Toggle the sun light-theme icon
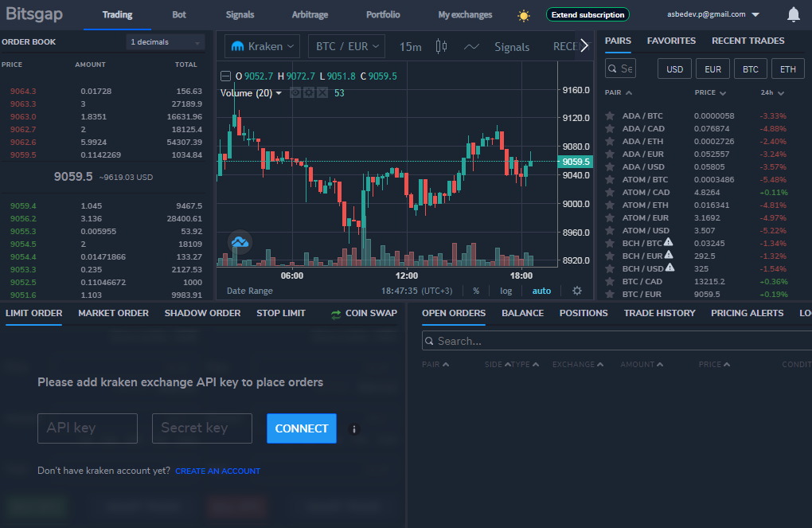 pos(524,16)
